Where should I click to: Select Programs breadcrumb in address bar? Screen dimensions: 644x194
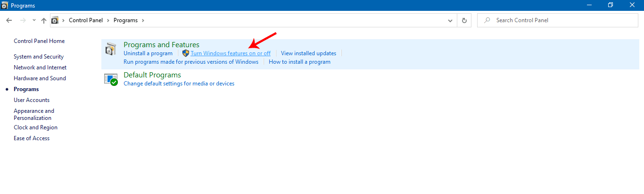(126, 20)
